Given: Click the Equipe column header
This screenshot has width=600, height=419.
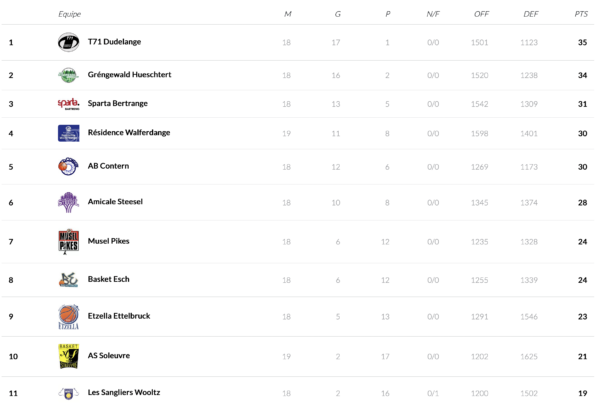Looking at the screenshot, I should 70,14.
